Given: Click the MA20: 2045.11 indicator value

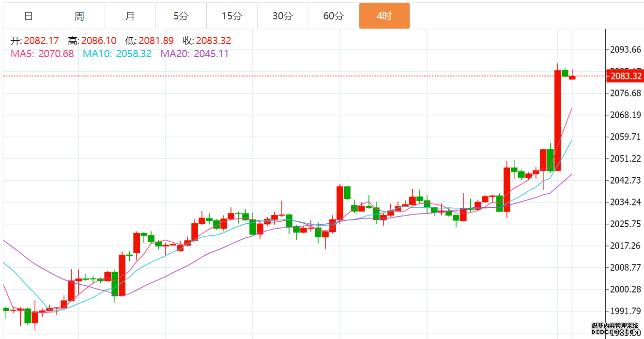Looking at the screenshot, I should (x=195, y=54).
